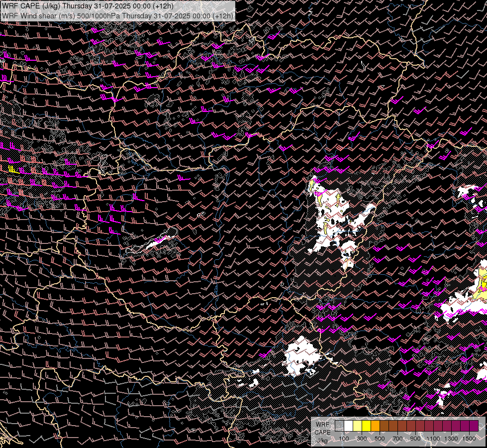Click the rightmost purple CAPE legend swatch

coord(474,426)
